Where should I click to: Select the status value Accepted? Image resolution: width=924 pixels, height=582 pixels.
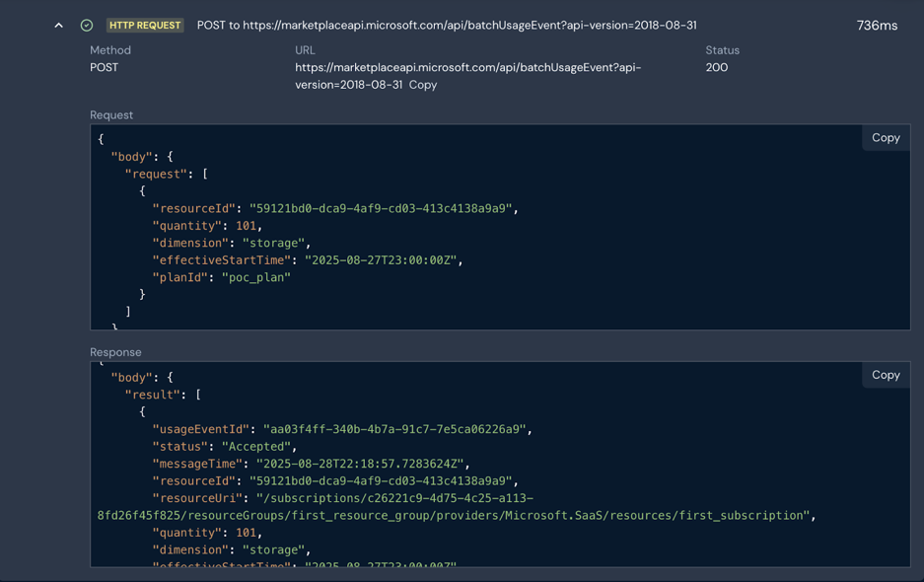[255, 447]
